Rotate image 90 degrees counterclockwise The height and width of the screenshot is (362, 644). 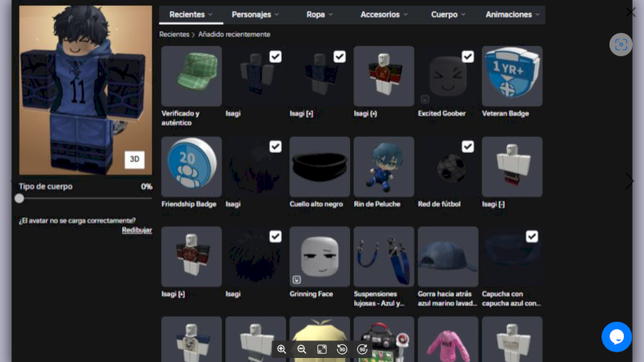tap(341, 349)
